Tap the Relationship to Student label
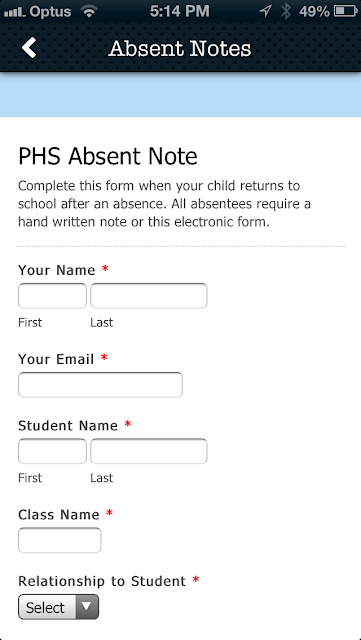This screenshot has height=640, width=361. pyautogui.click(x=102, y=581)
